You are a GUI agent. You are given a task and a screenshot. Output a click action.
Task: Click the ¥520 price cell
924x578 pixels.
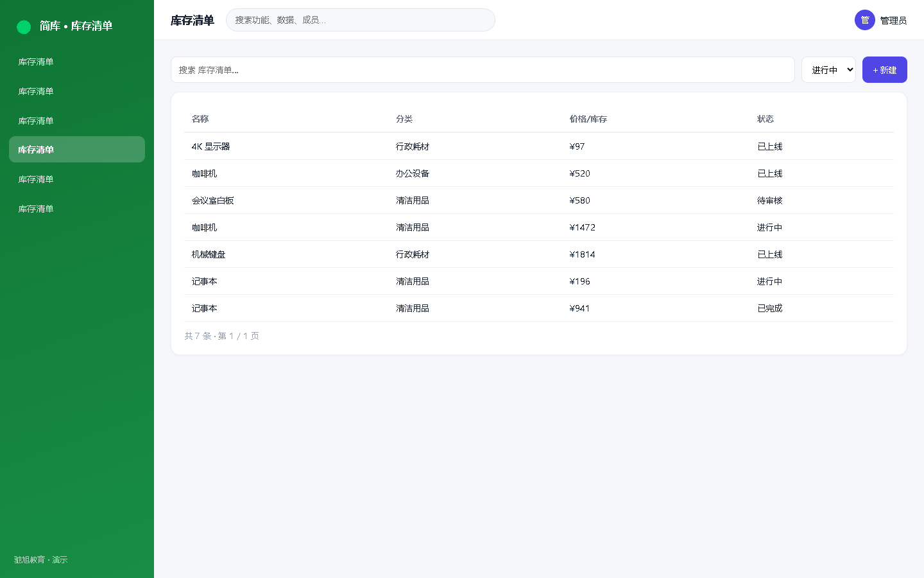579,173
